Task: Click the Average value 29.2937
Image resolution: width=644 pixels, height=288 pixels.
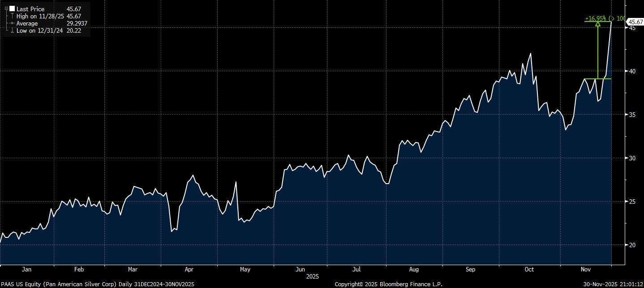Action: (x=77, y=23)
